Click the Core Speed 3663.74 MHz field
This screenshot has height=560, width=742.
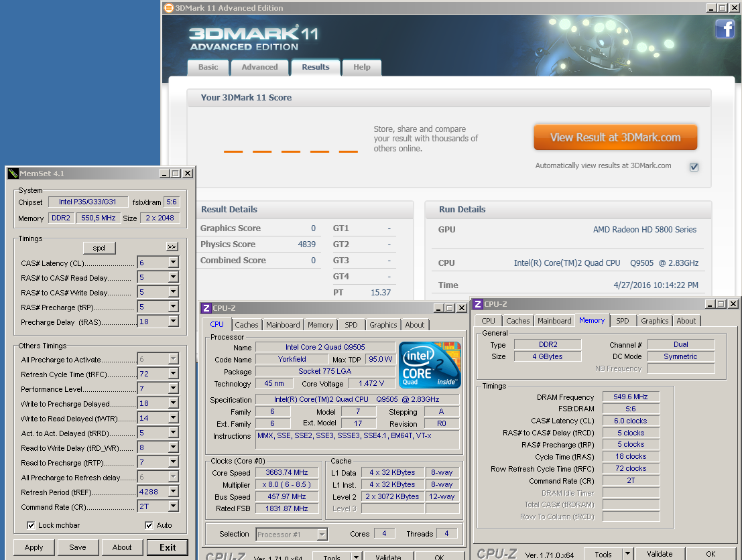[x=287, y=472]
